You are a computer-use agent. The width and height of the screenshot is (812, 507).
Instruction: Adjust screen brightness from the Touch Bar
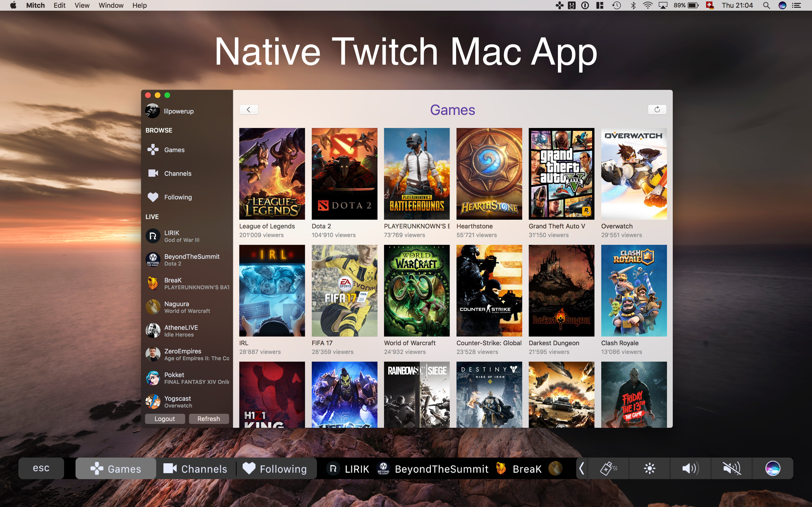coord(650,468)
